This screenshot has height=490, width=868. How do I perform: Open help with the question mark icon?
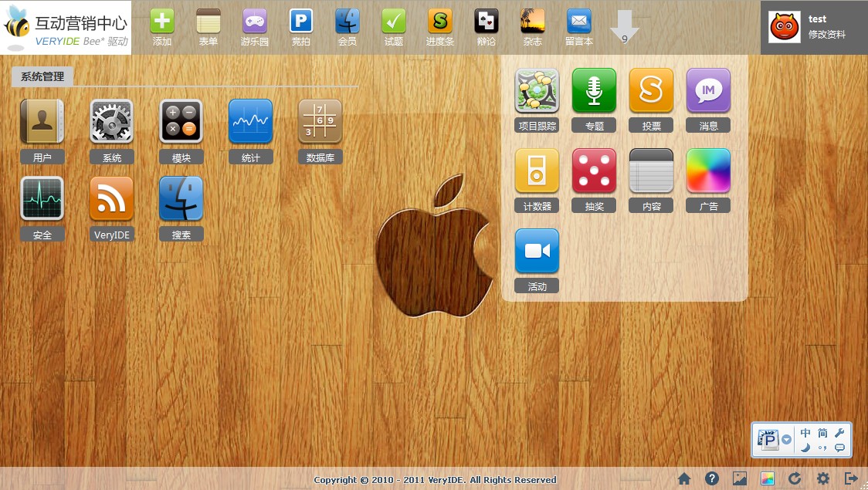712,478
